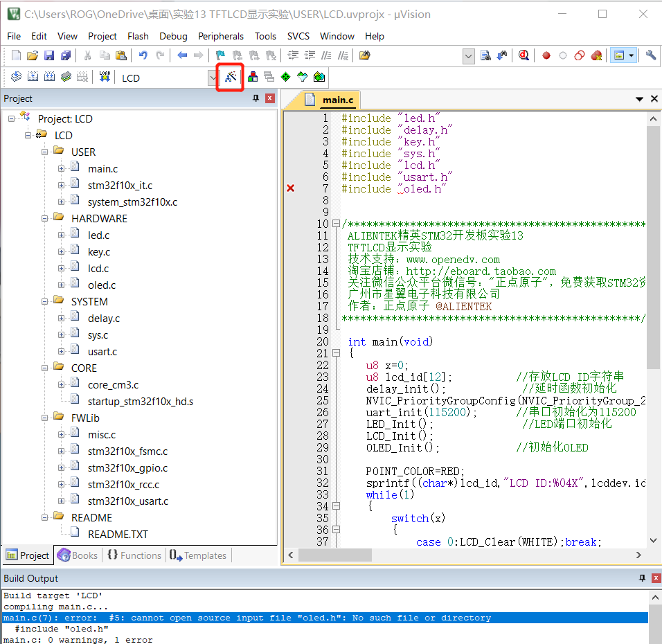The width and height of the screenshot is (662, 644).
Task: Translate current file icon
Action: 16,77
